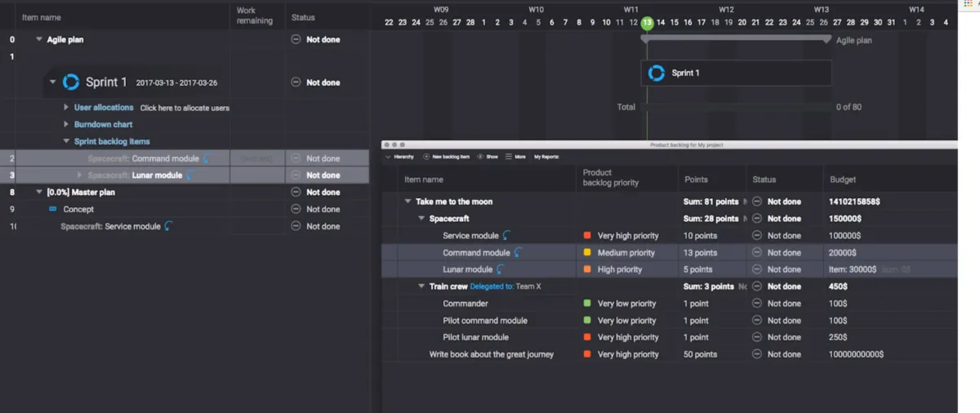Click the Delegated to: Team X link
This screenshot has width=980, height=413.
click(x=506, y=286)
